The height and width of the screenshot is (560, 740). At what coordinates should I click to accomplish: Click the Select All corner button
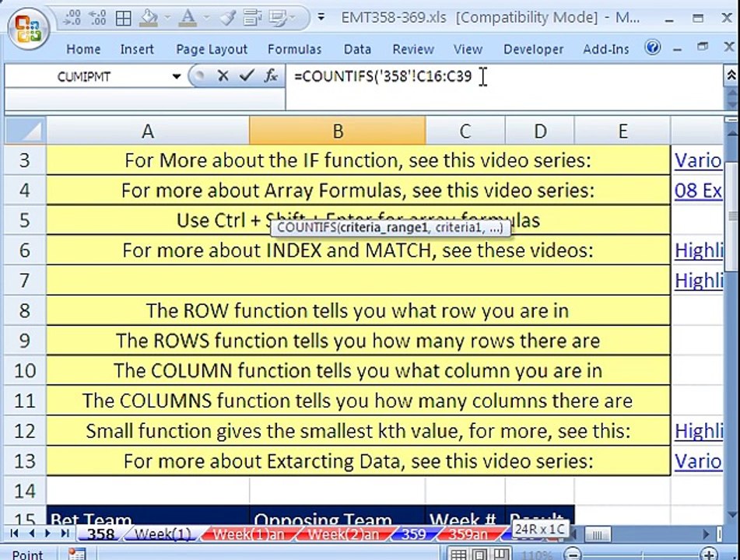coord(26,131)
